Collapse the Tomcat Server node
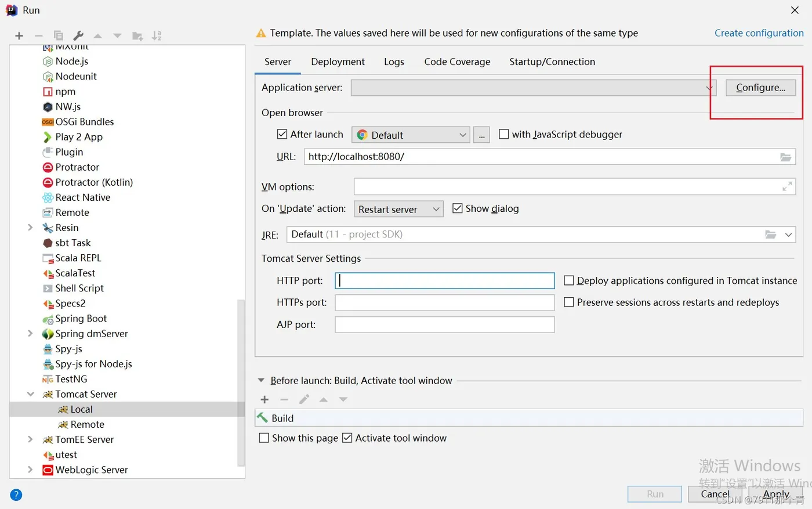812x509 pixels. [x=30, y=394]
